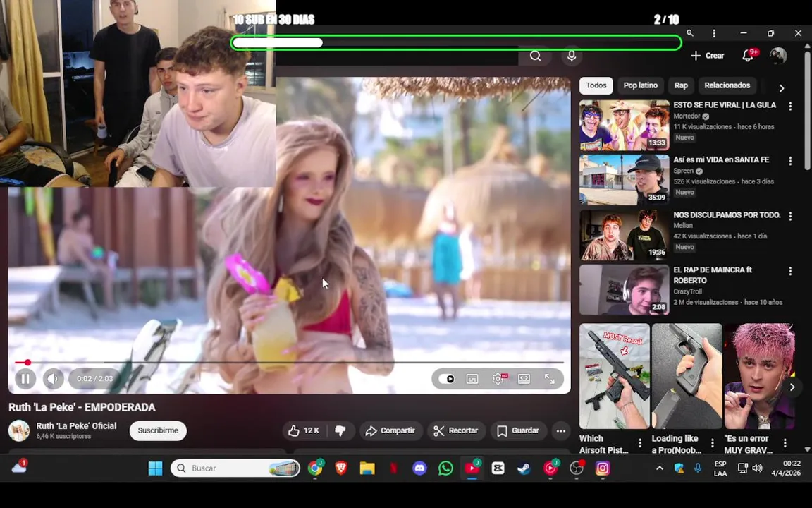
Task: Switch the player to theater mode
Action: pyautogui.click(x=524, y=379)
